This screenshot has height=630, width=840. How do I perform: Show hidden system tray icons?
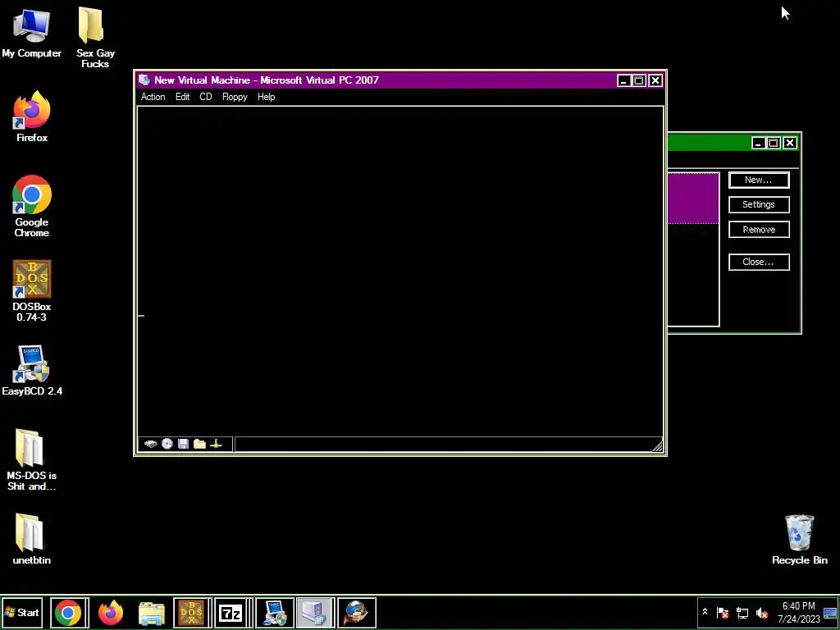coord(705,612)
